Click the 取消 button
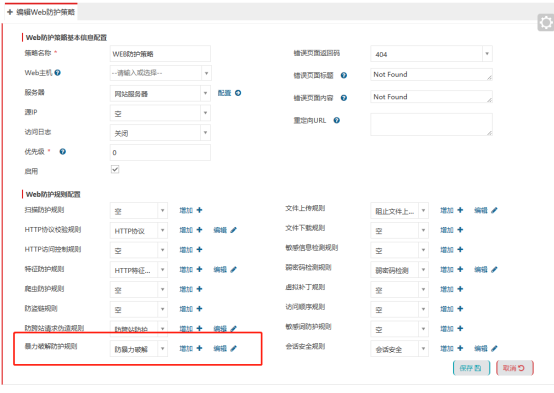The width and height of the screenshot is (554, 393). click(x=514, y=368)
